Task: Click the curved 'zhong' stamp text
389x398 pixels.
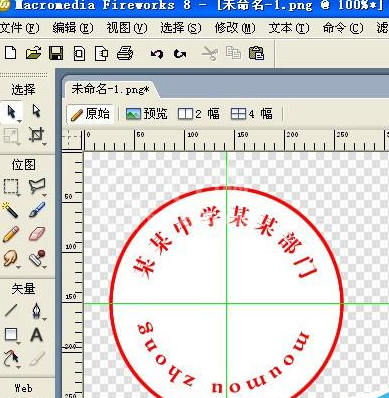Action: pos(166,355)
